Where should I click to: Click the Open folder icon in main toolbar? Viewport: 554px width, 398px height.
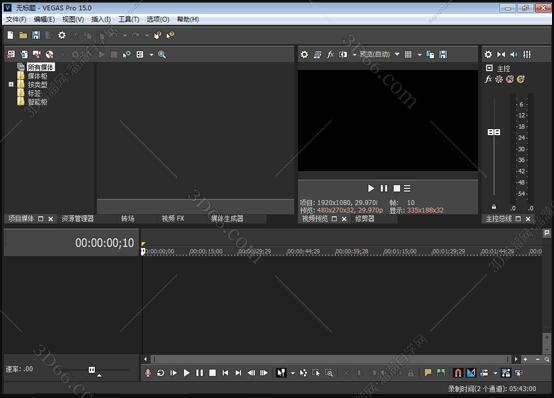point(23,35)
